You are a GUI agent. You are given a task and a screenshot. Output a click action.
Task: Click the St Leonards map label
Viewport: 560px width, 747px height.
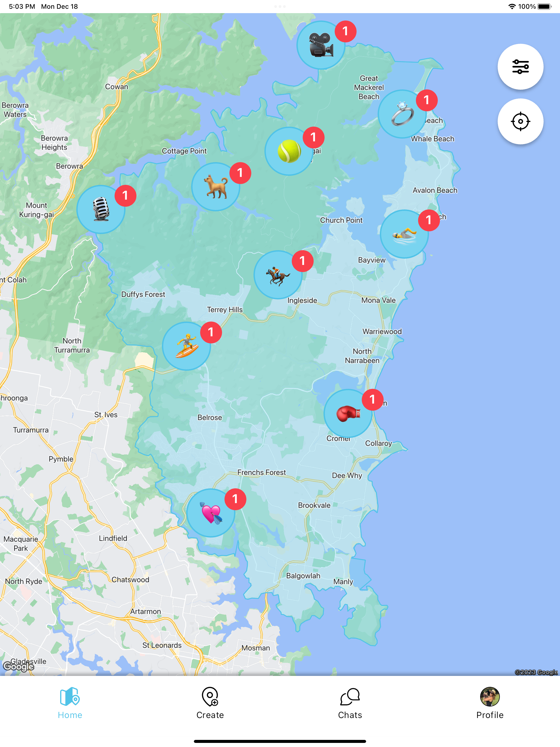coord(162,645)
